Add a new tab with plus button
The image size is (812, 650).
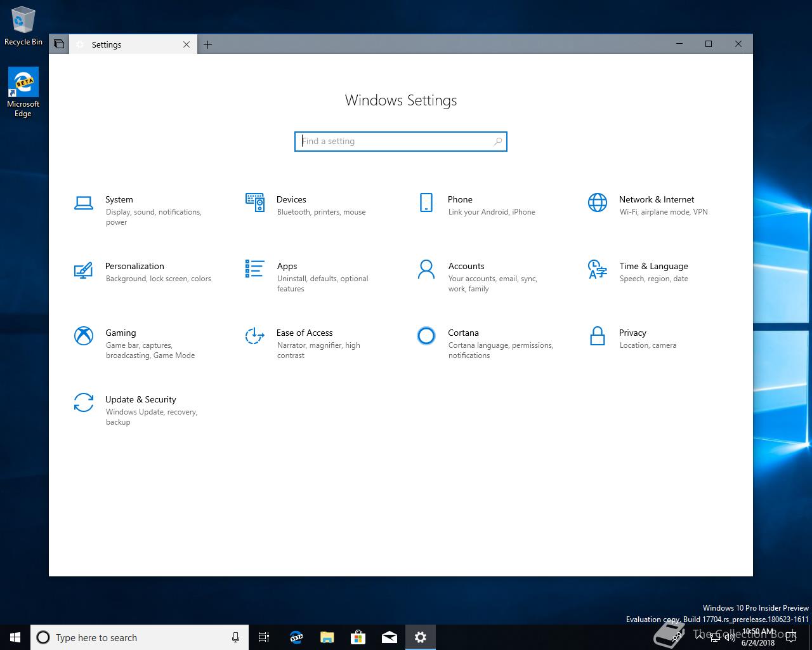(208, 44)
